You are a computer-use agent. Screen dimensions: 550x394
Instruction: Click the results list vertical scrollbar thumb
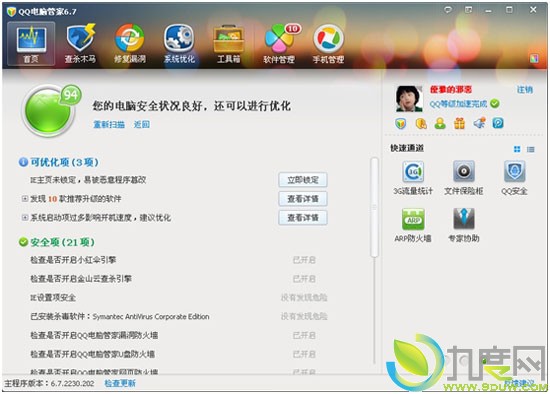[374, 207]
